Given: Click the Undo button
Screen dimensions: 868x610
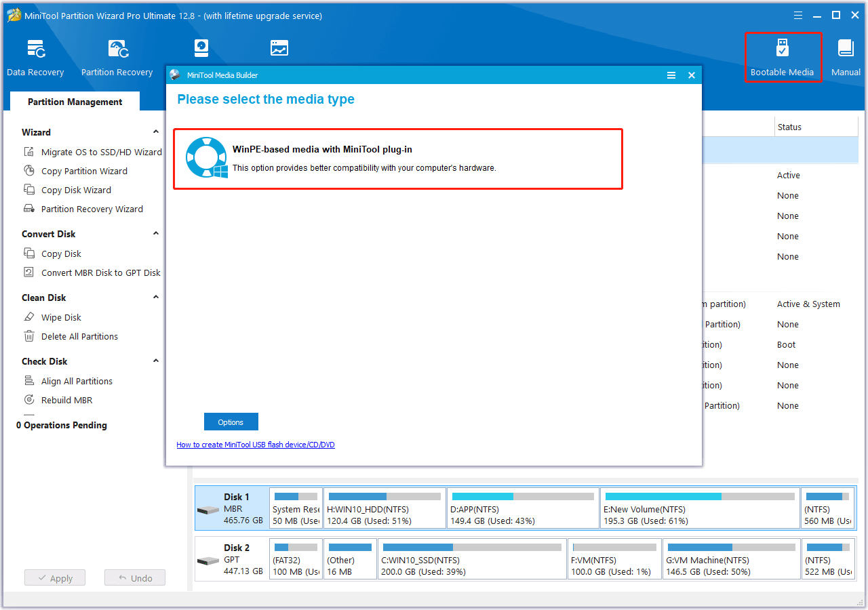Looking at the screenshot, I should [x=135, y=578].
